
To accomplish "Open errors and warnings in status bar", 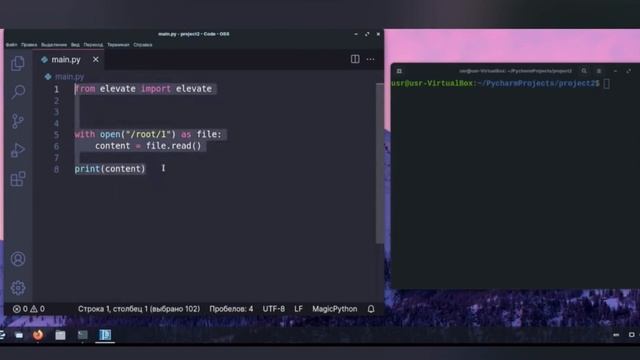I will click(29, 309).
